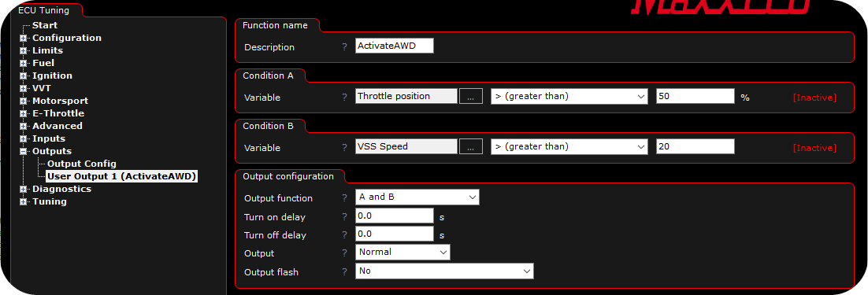
Task: Open the Output function dropdown
Action: [x=417, y=197]
